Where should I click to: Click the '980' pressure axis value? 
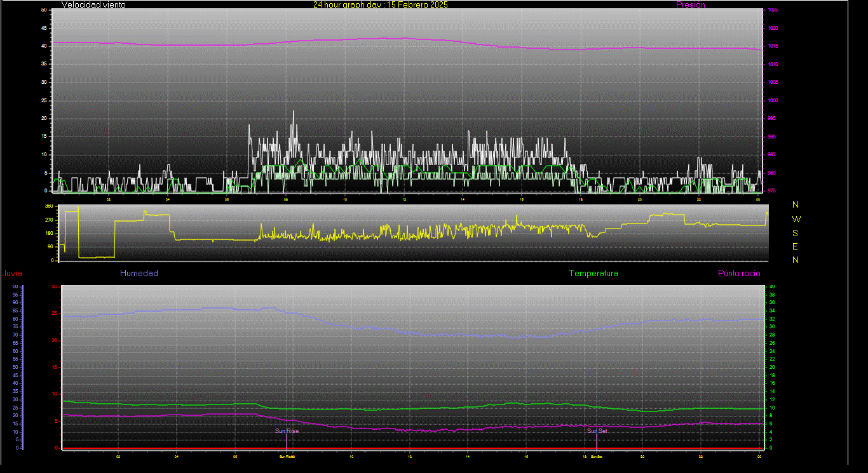point(771,173)
